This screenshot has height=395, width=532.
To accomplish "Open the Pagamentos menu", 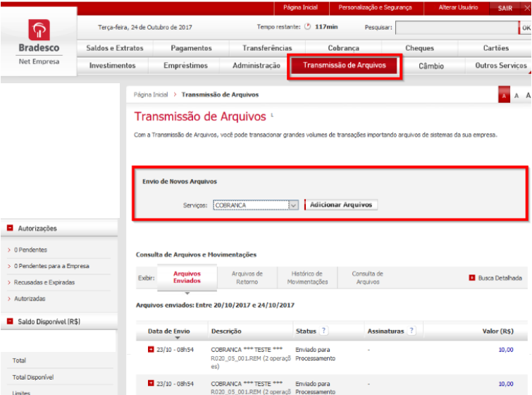I will pyautogui.click(x=191, y=48).
